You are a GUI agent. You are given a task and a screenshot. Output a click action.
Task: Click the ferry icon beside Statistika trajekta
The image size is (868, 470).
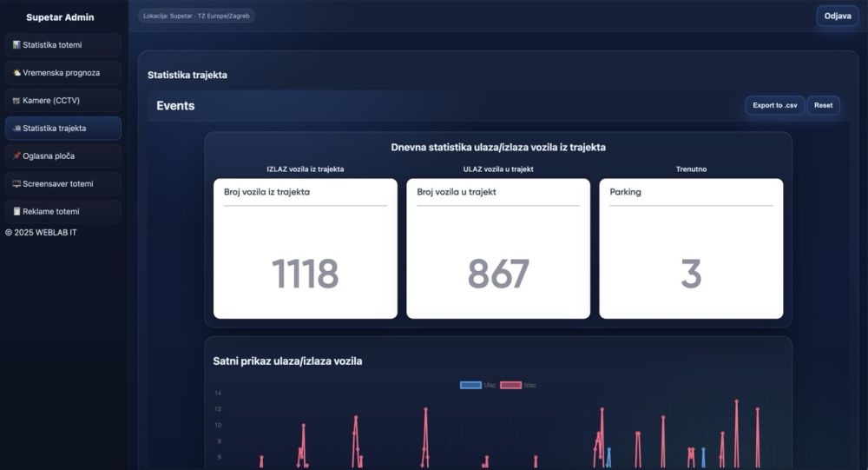pyautogui.click(x=16, y=129)
